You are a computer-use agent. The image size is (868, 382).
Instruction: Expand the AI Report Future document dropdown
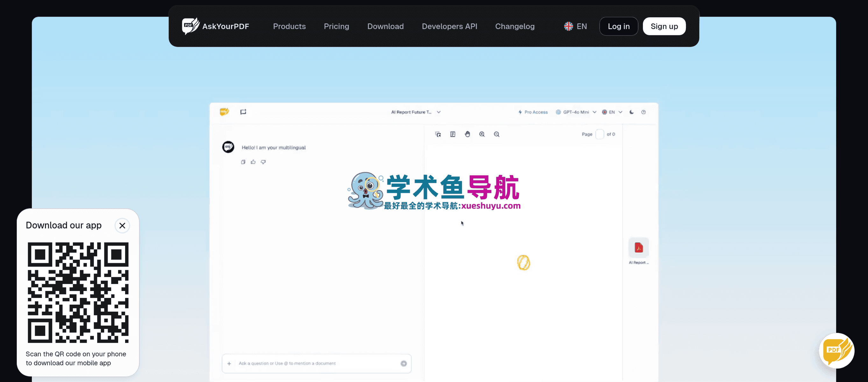tap(416, 112)
